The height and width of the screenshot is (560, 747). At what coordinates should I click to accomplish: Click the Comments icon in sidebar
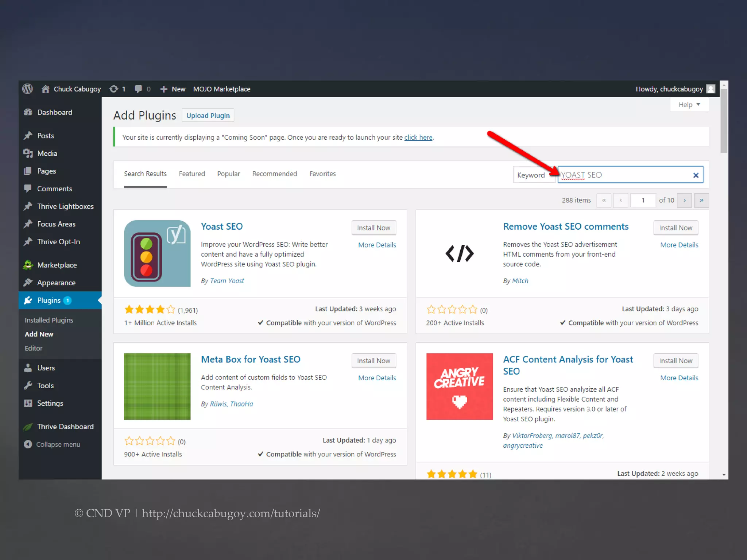pos(28,188)
